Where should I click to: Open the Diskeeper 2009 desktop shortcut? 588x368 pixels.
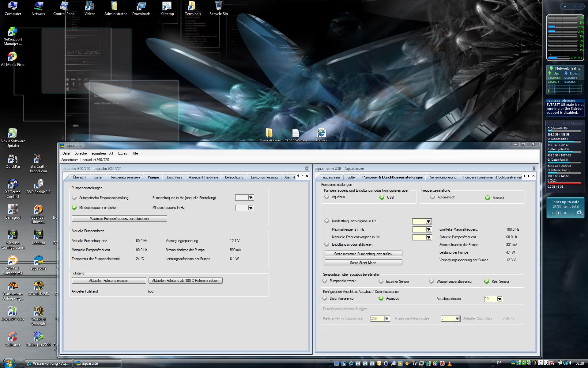tap(38, 337)
